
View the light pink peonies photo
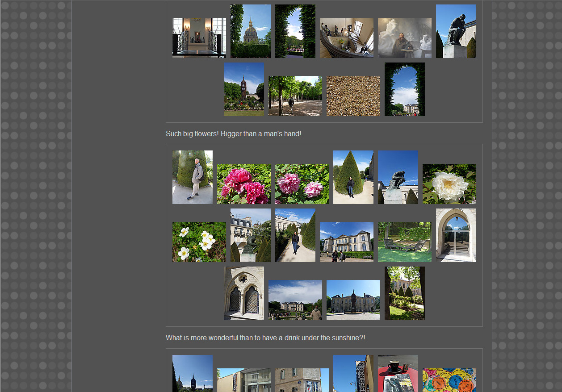pos(302,183)
